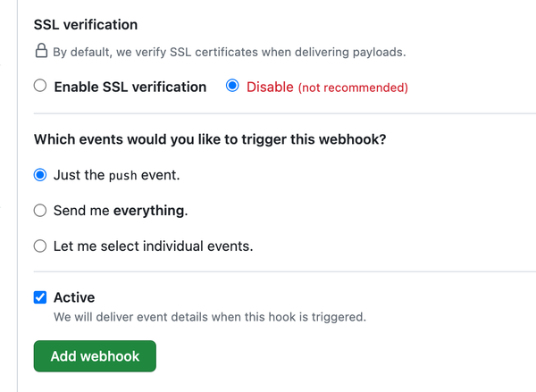
Task: Choose the "Just the push event" radio button
Action: coord(40,175)
